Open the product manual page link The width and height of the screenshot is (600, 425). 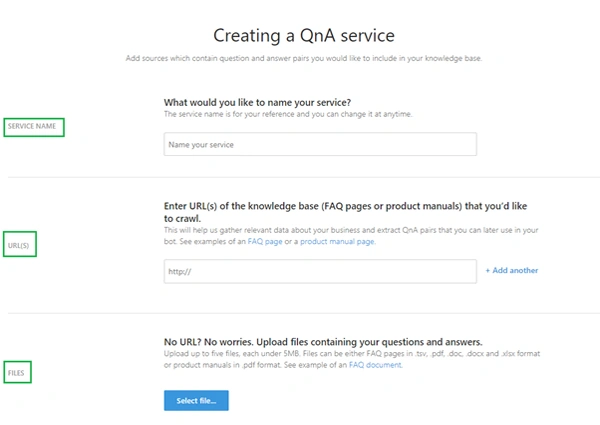pyautogui.click(x=337, y=242)
